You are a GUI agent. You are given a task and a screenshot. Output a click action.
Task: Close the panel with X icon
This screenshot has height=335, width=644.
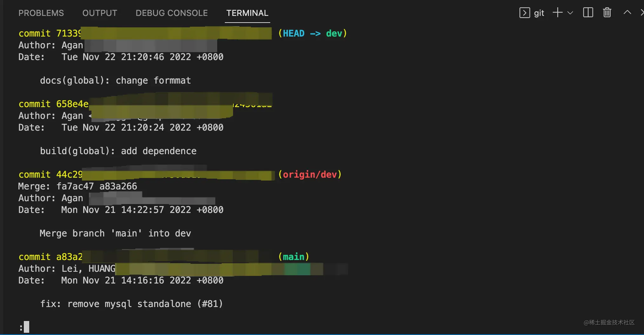coord(641,12)
